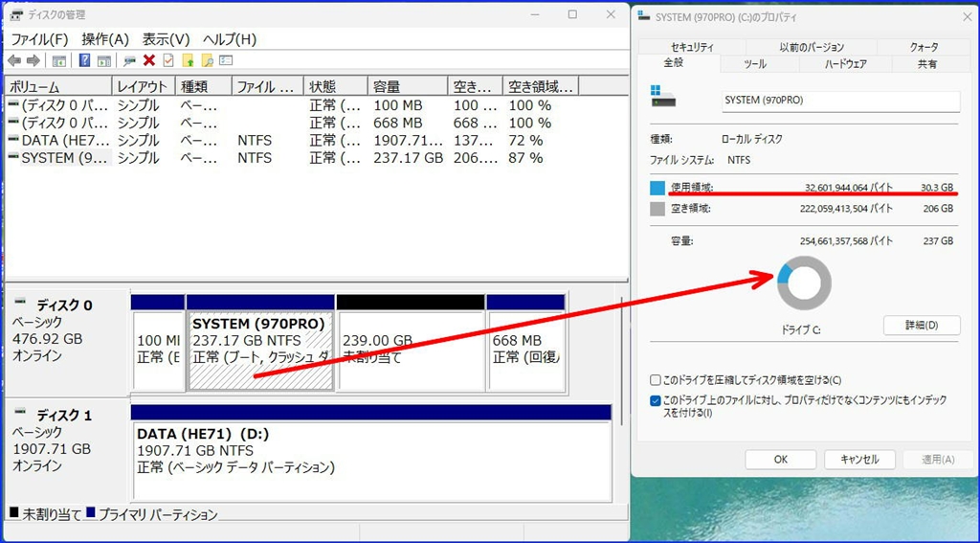Click the red X delete icon
This screenshot has width=980, height=543.
pos(148,60)
